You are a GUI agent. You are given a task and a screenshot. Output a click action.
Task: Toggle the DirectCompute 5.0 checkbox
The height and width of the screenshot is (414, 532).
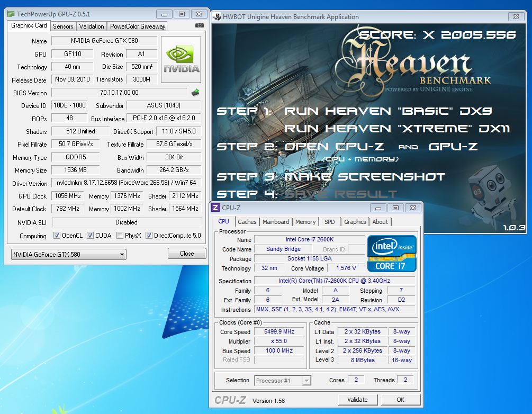149,236
